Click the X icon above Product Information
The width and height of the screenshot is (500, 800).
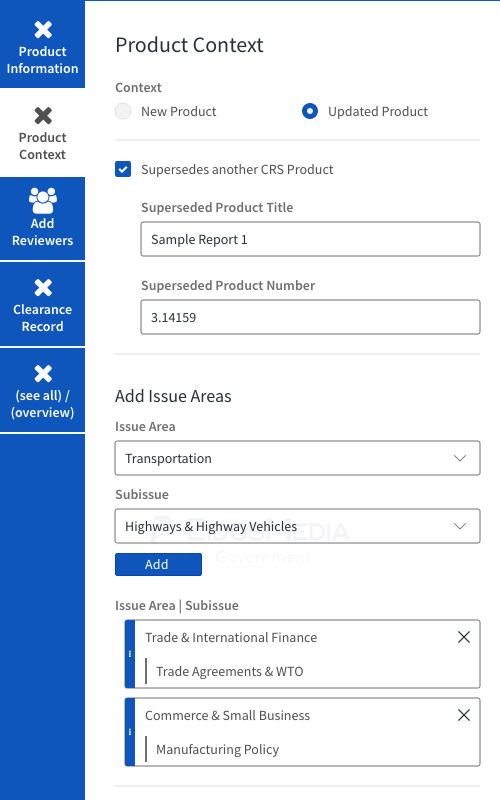[43, 30]
